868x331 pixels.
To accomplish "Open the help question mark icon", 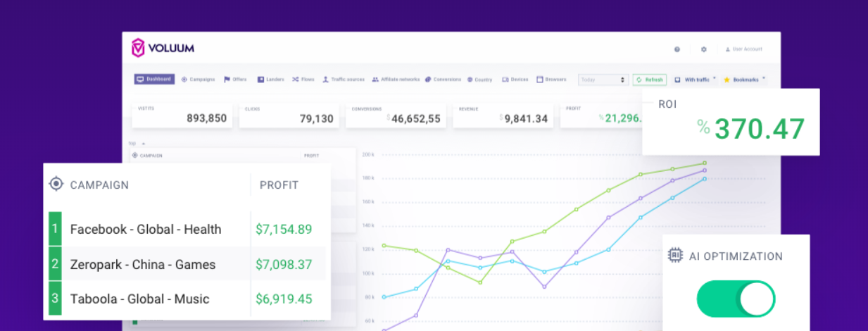I will click(x=677, y=49).
